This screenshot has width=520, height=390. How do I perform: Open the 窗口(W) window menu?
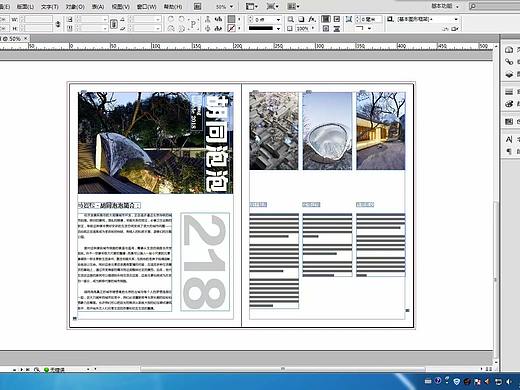click(x=147, y=6)
